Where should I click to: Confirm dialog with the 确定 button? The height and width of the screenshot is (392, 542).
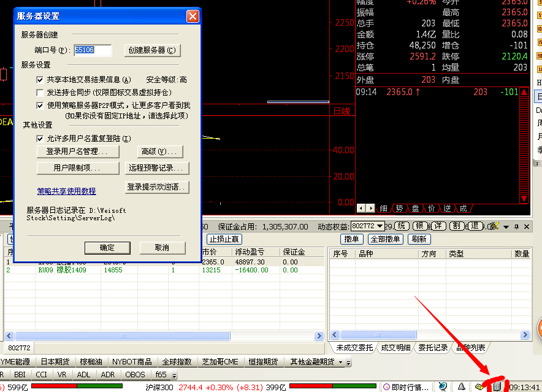point(107,248)
